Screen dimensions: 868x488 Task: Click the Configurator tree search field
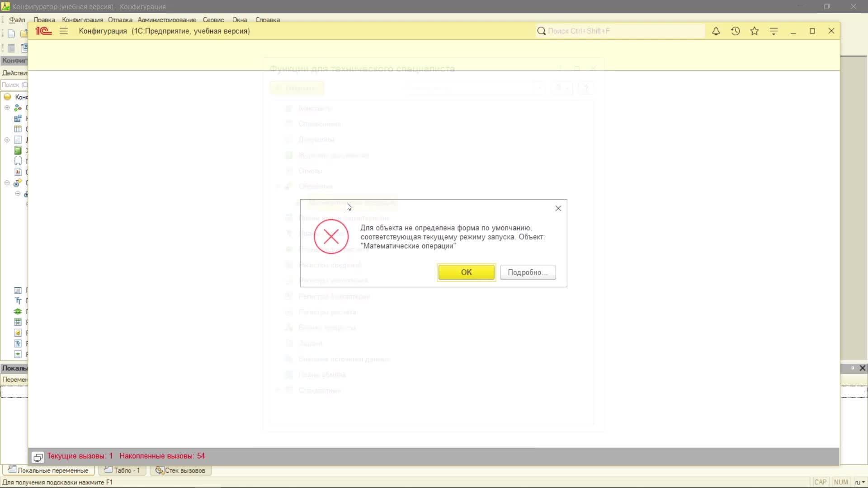14,85
